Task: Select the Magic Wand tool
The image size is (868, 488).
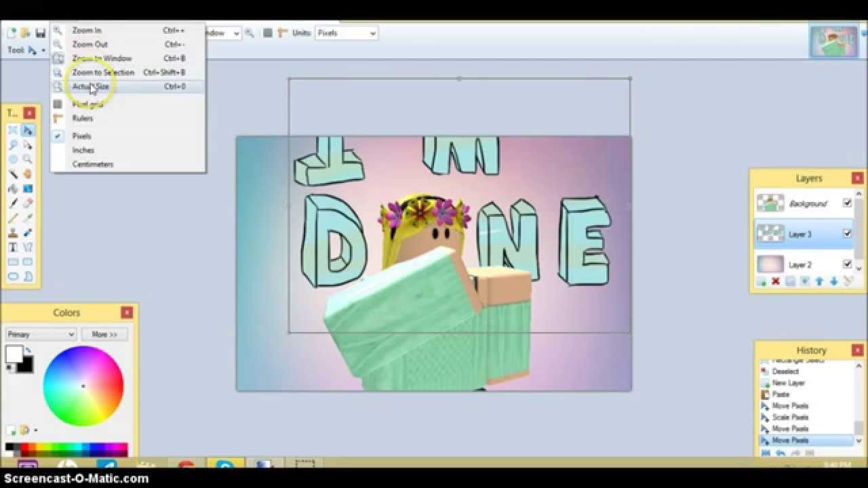Action: tap(13, 174)
